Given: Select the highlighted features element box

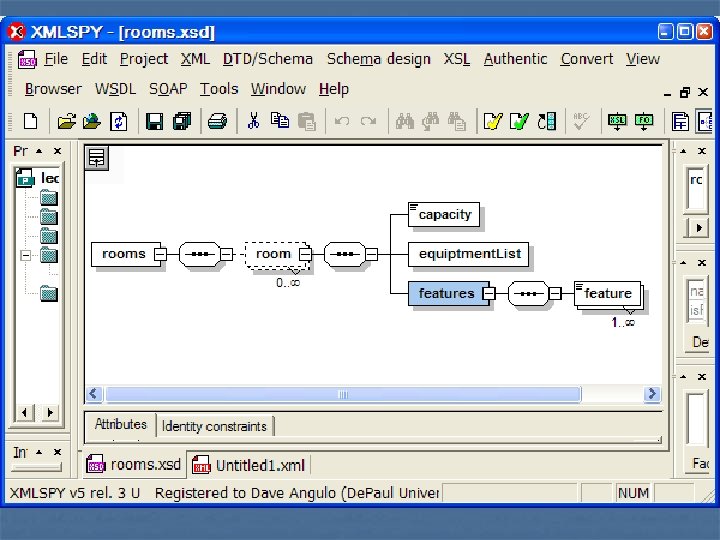Looking at the screenshot, I should [x=448, y=293].
